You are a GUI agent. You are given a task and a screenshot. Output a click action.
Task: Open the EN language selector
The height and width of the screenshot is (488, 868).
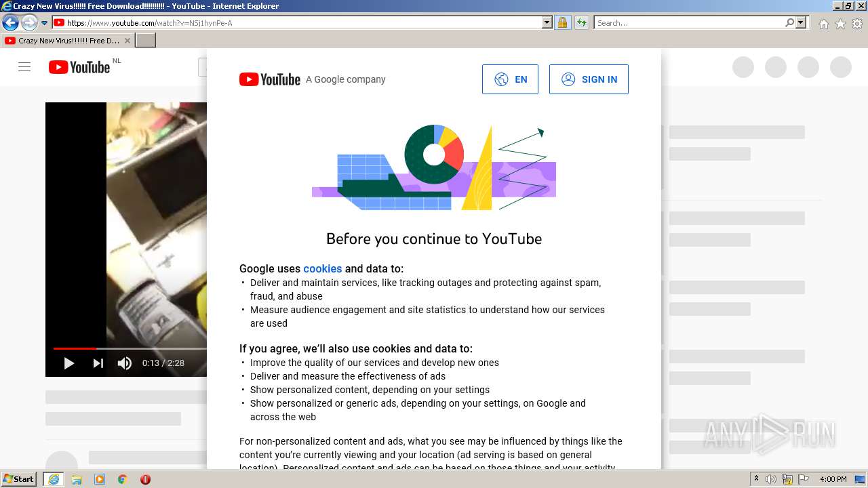pos(510,79)
